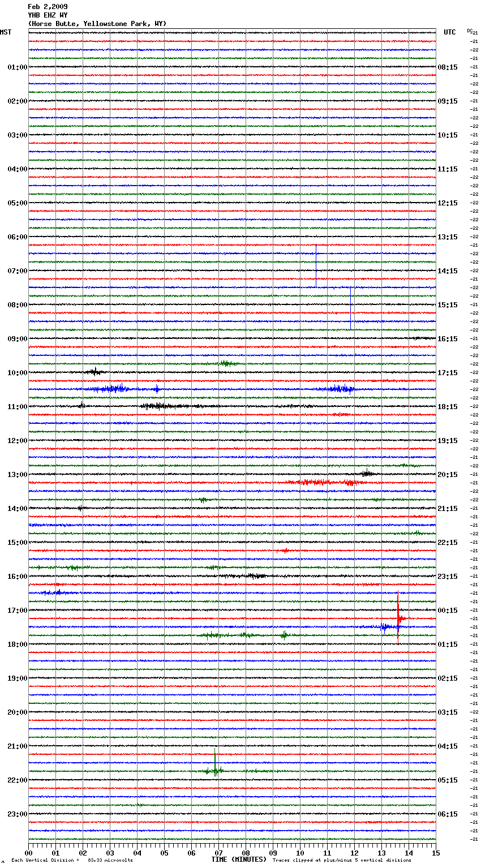Select the 19:00 MST row label
Screen dimensions: 481x868
18,678
